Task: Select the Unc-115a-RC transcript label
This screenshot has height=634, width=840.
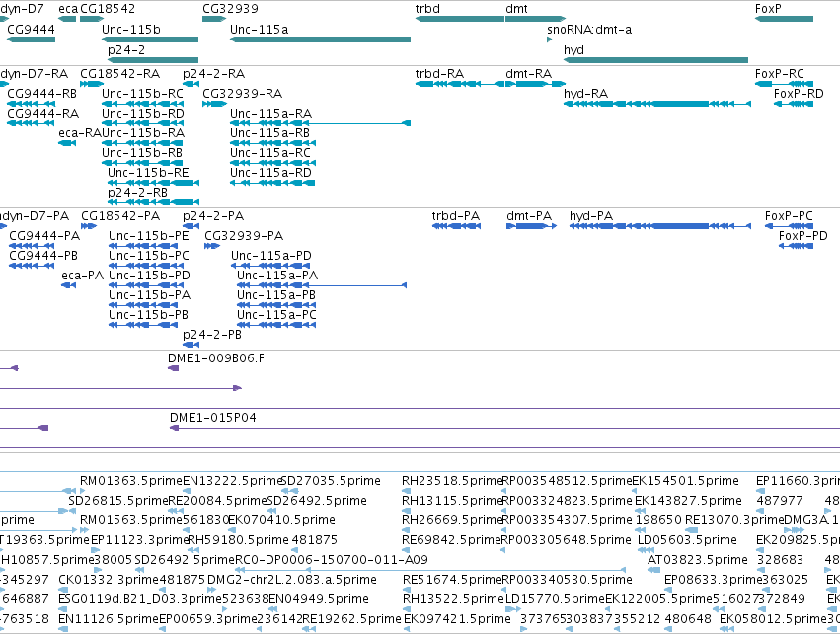Action: pyautogui.click(x=270, y=153)
